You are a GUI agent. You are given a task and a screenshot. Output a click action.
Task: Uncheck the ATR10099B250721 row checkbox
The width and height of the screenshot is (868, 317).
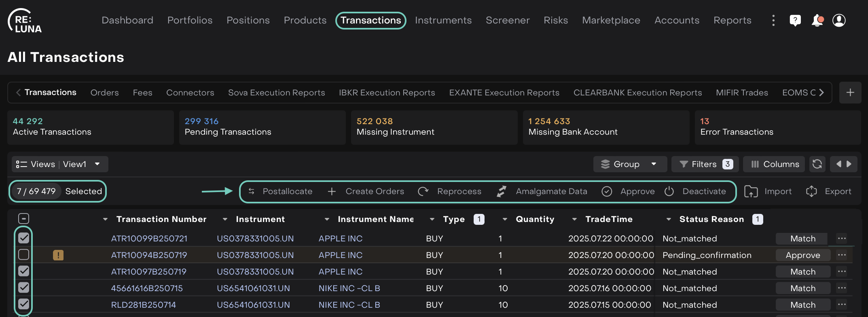click(24, 238)
